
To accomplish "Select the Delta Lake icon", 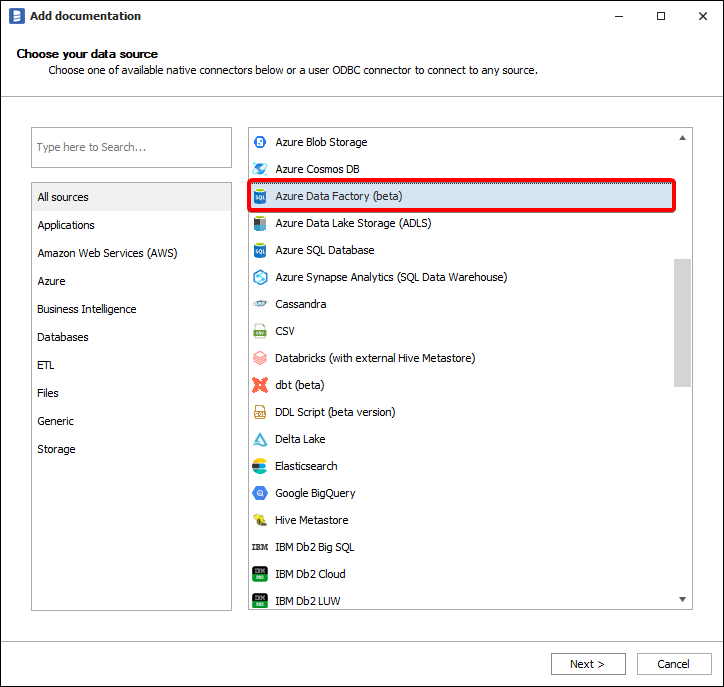I will click(260, 439).
